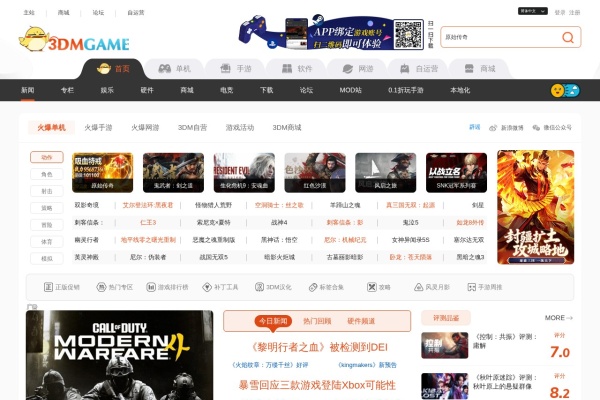
Task: Switch to the 火爆单机 tab
Action: point(51,127)
